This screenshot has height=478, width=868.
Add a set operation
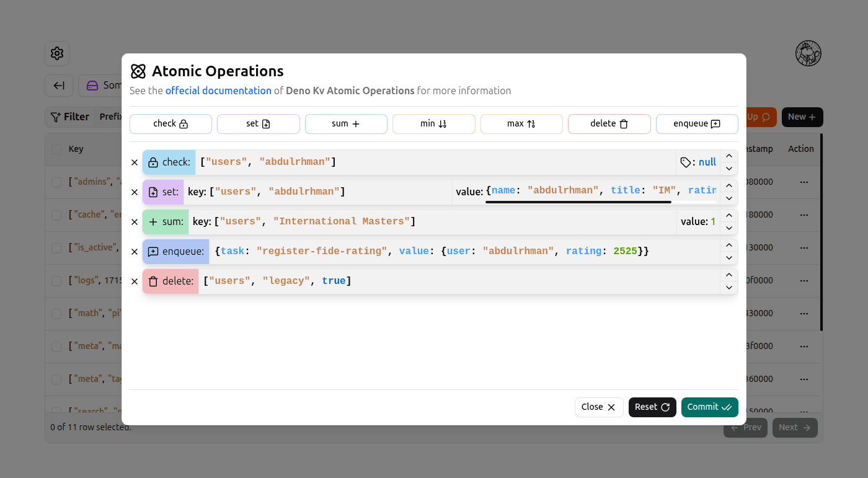[258, 123]
